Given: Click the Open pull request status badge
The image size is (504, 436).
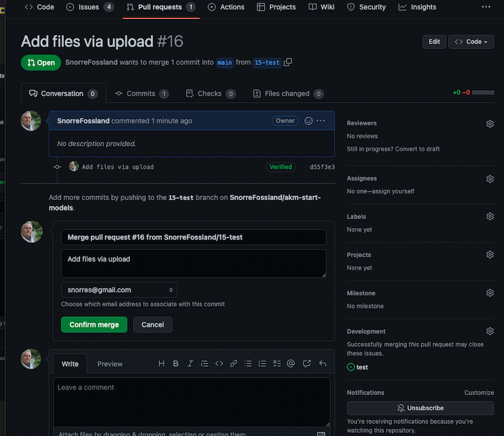Looking at the screenshot, I should (41, 63).
